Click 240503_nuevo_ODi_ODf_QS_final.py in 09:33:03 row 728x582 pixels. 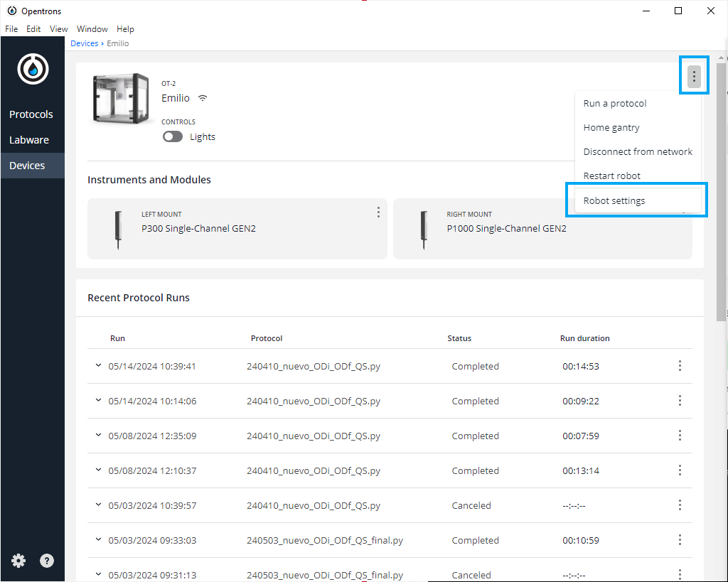(x=325, y=540)
